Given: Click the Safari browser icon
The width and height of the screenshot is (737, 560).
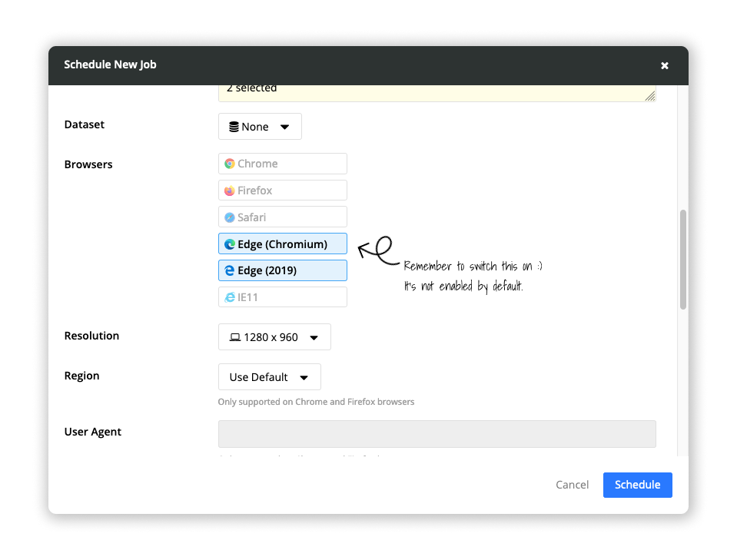Looking at the screenshot, I should pyautogui.click(x=229, y=217).
